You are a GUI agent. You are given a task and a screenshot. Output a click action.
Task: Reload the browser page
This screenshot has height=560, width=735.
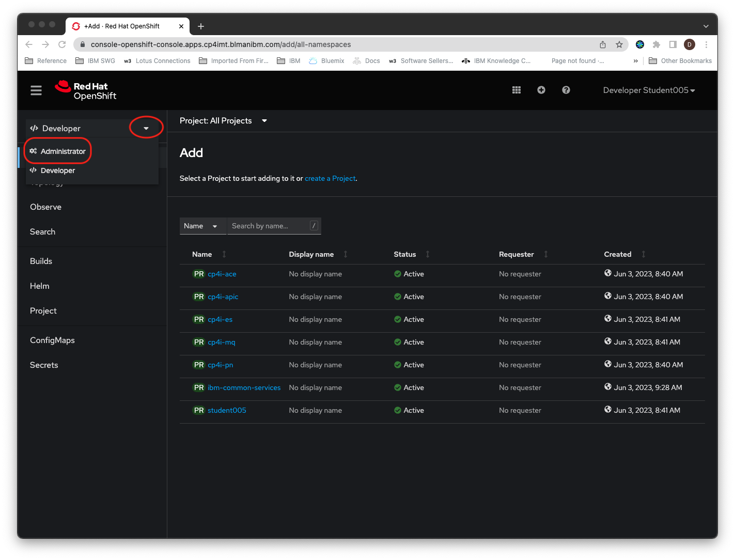coord(62,44)
